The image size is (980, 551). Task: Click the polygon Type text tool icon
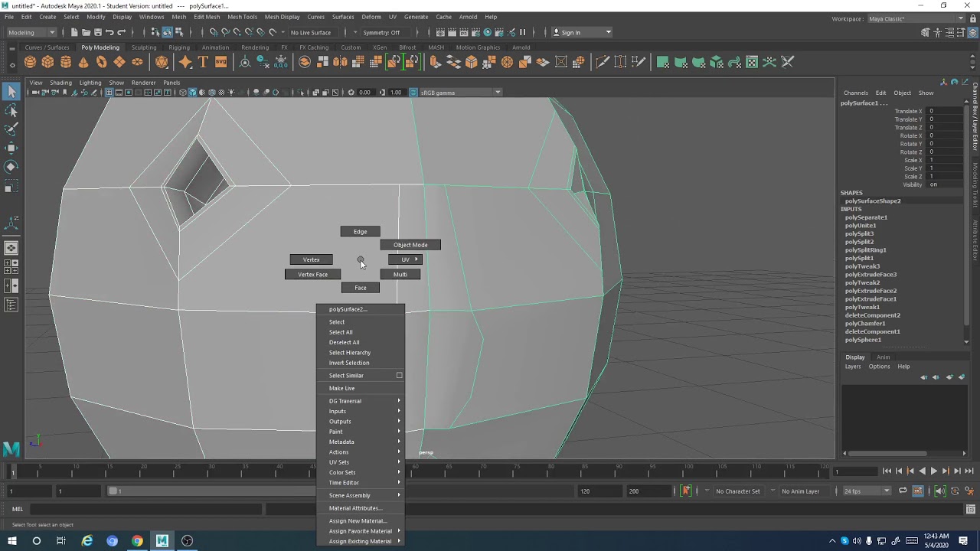(x=203, y=62)
